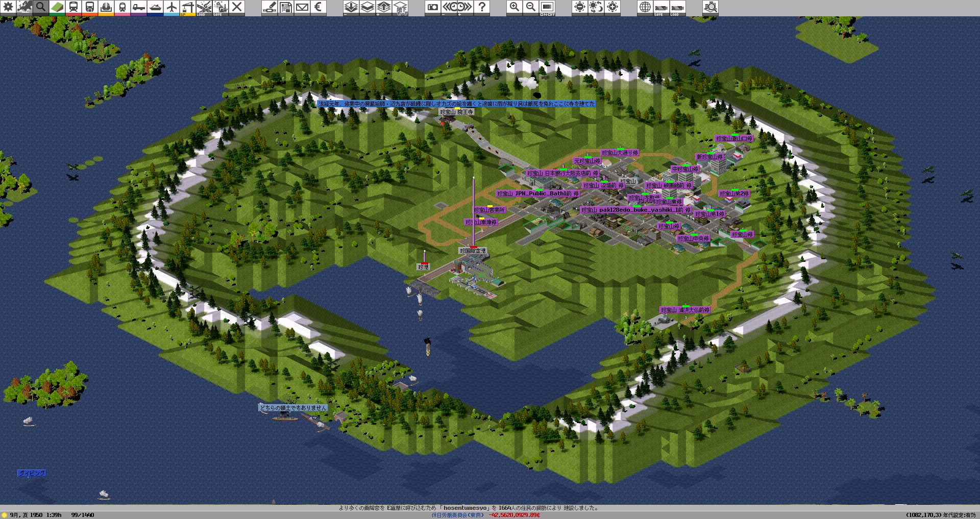Toggle underground mode (地下モード)
This screenshot has height=519, width=980.
pos(400,8)
